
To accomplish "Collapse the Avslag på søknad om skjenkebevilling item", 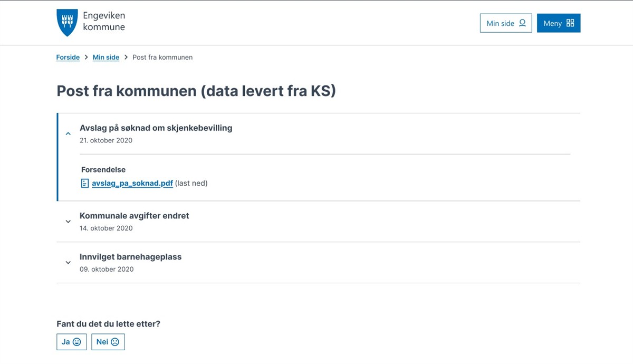I will [x=68, y=133].
